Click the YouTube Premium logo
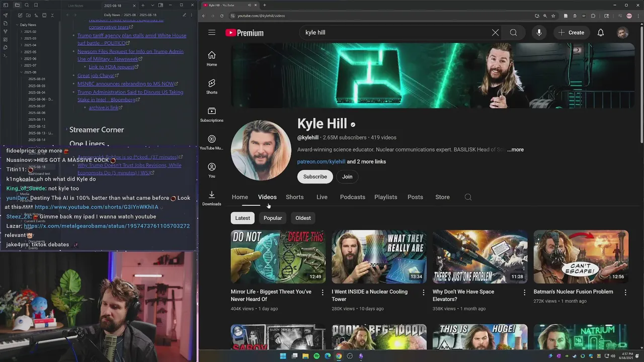Viewport: 644px width, 362px height. (x=245, y=33)
